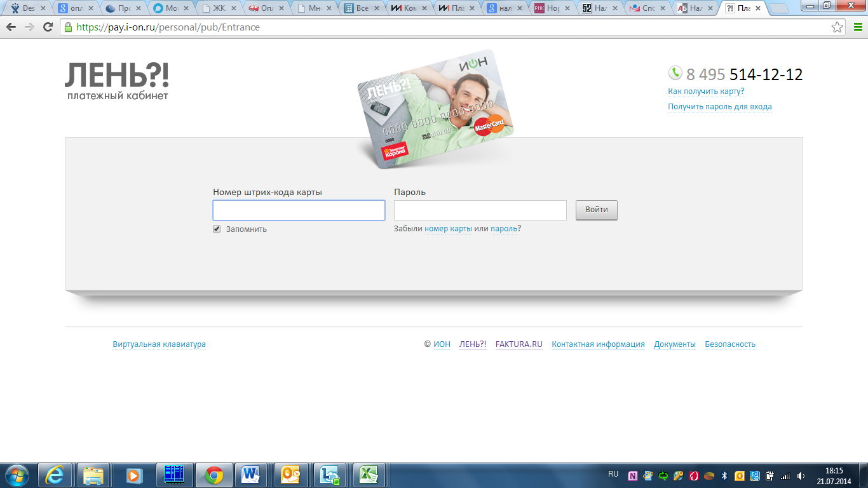Focus the Пароль input field
Screen dimensions: 868x488
(x=480, y=210)
